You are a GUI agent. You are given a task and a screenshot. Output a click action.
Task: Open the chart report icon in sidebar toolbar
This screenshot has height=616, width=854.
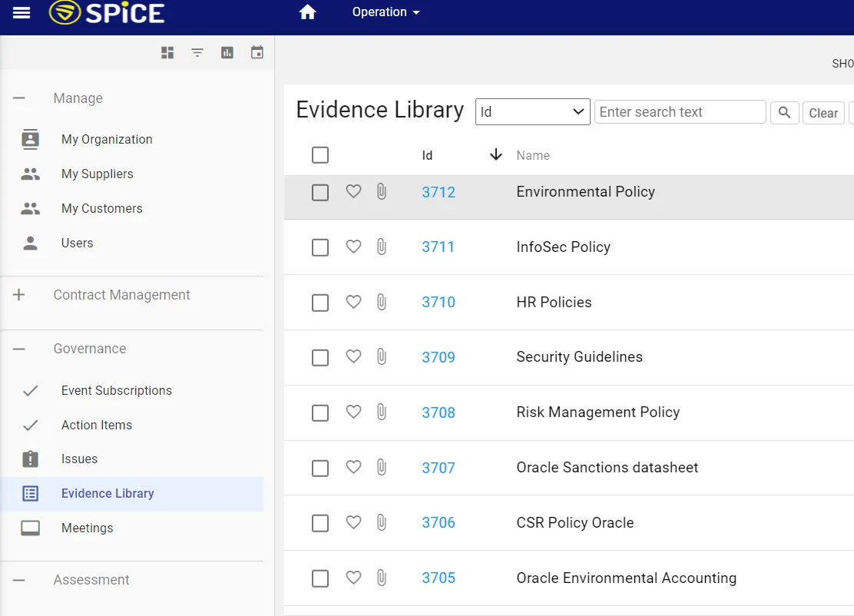(x=227, y=52)
